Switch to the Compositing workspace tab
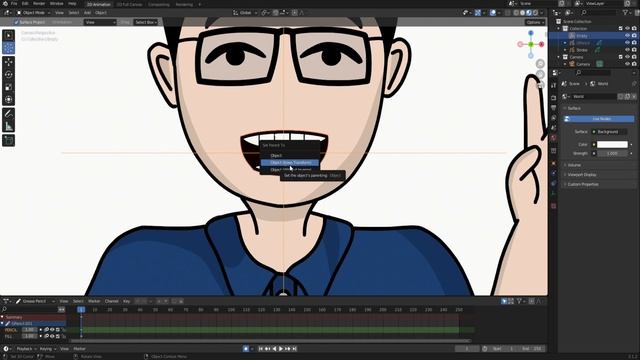 tap(159, 4)
